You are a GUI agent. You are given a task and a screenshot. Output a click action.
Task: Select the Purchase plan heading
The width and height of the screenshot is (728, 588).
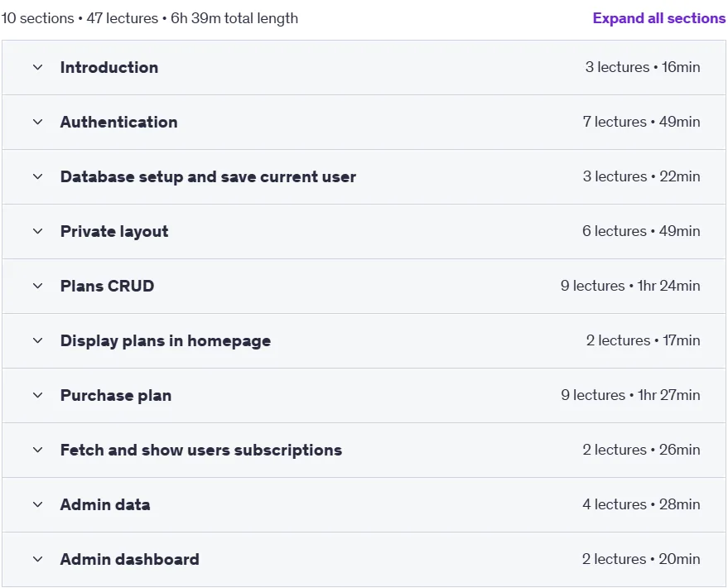pos(116,395)
